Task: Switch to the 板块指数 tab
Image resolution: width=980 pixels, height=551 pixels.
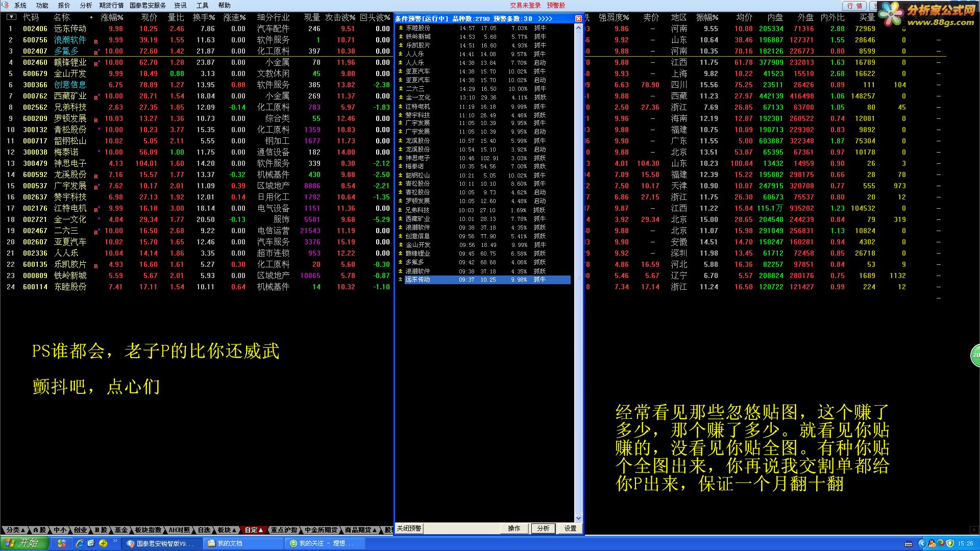Action: click(148, 530)
